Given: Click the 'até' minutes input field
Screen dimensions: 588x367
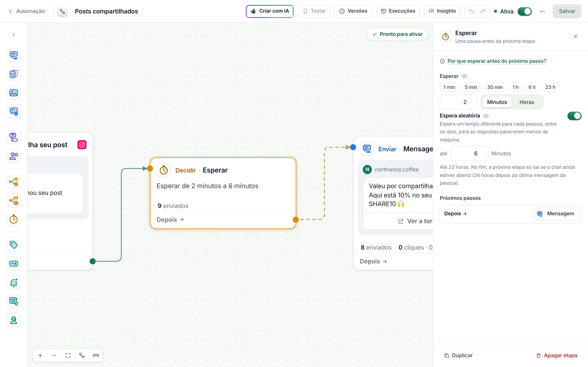Looking at the screenshot, I should (x=469, y=153).
